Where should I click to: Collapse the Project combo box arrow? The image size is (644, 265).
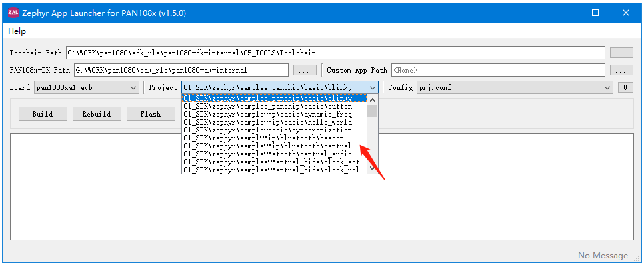pyautogui.click(x=373, y=88)
